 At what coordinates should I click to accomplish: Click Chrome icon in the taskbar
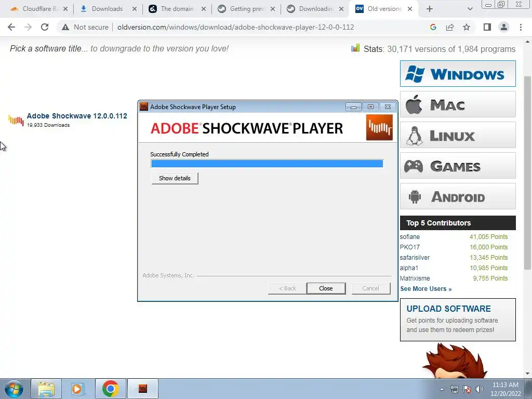pyautogui.click(x=110, y=389)
